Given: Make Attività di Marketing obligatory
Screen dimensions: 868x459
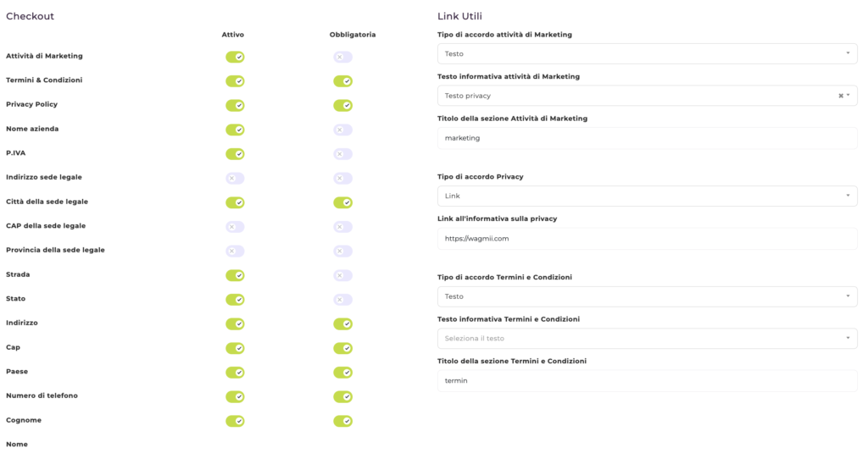Looking at the screenshot, I should pyautogui.click(x=342, y=57).
